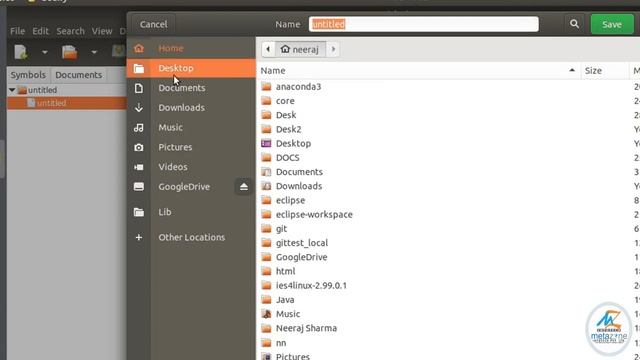
Task: Open Pictures in the places sidebar
Action: pyautogui.click(x=191, y=147)
